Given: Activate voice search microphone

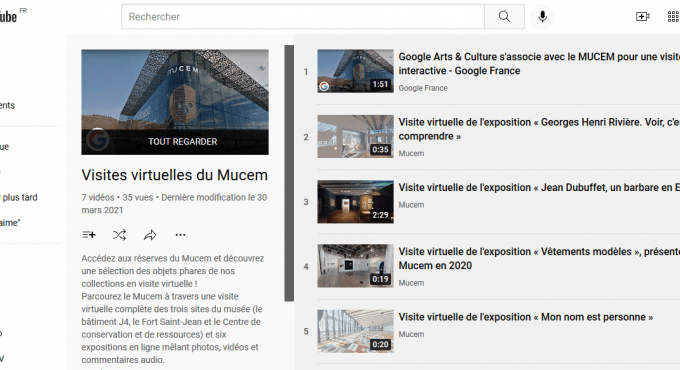Looking at the screenshot, I should click(542, 16).
